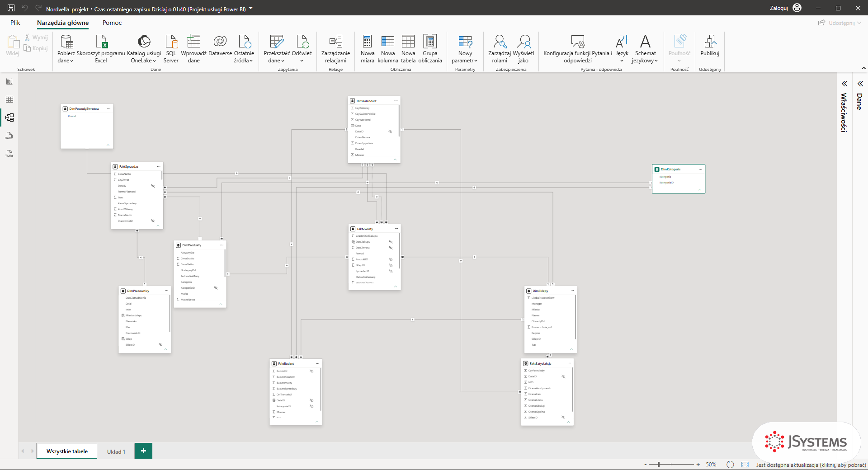This screenshot has width=868, height=470.
Task: Toggle visibility of SklepID in DimPracownicy
Action: (x=160, y=345)
